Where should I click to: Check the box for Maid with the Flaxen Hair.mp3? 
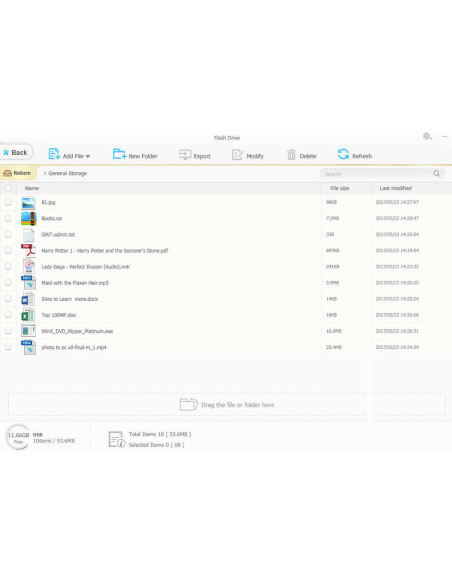(x=8, y=283)
